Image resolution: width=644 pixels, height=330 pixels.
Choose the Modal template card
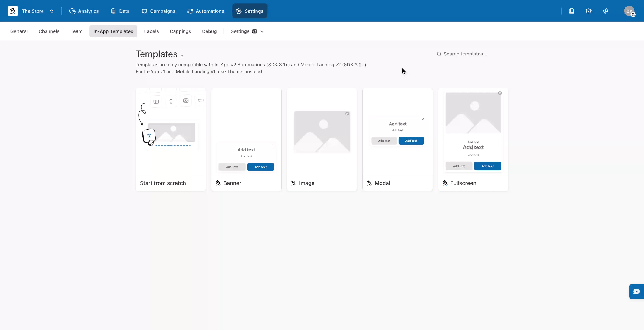(398, 139)
